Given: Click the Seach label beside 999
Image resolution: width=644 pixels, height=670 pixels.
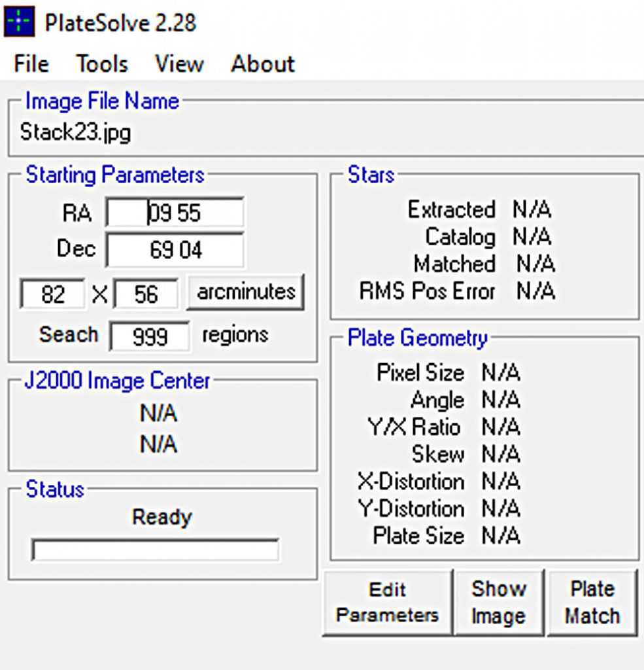Looking at the screenshot, I should coord(69,334).
